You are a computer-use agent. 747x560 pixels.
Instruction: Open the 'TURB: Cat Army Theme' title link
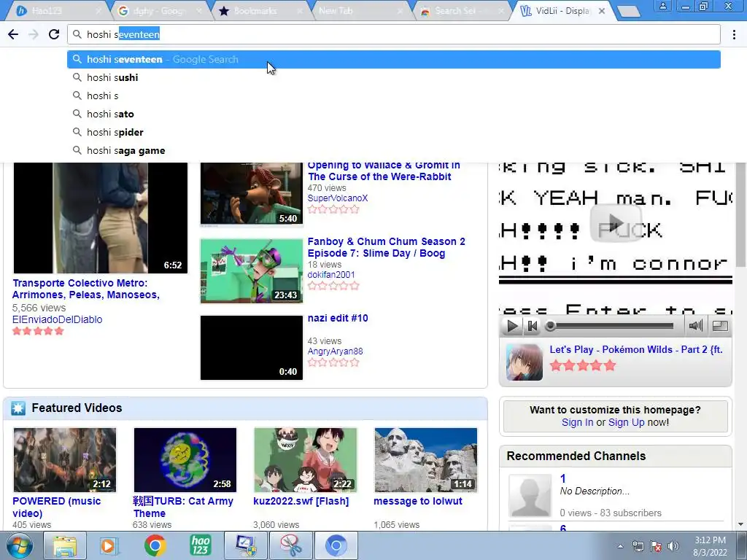tap(183, 507)
